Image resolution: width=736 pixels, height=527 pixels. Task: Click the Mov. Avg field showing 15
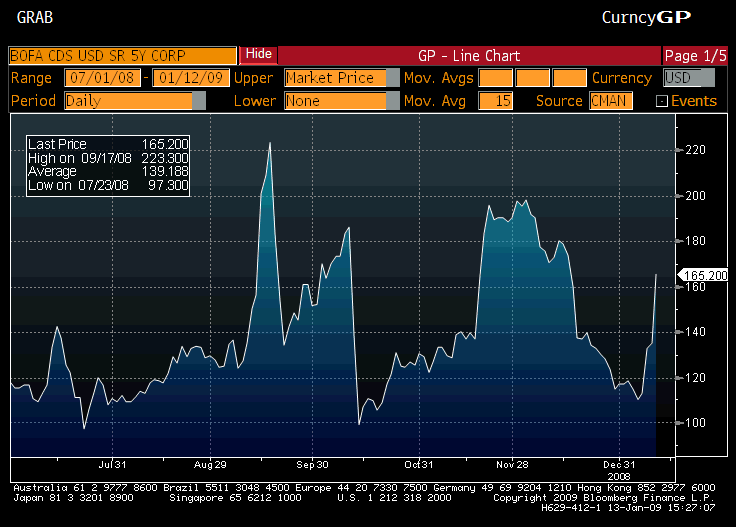tap(495, 101)
